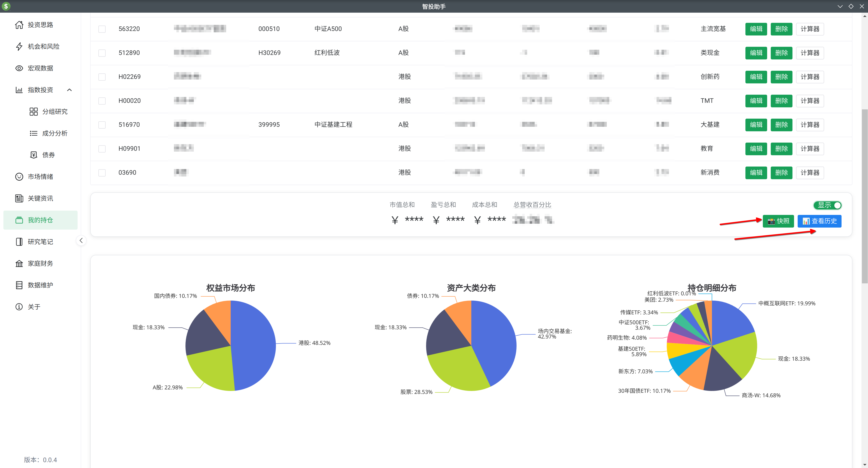Collapse the 指数投资 submenu

[x=69, y=90]
